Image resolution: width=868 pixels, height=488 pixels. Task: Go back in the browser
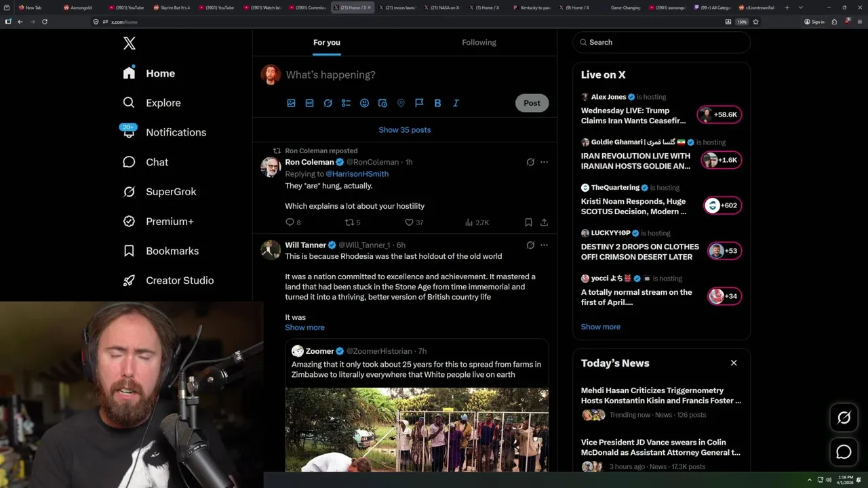pos(20,22)
